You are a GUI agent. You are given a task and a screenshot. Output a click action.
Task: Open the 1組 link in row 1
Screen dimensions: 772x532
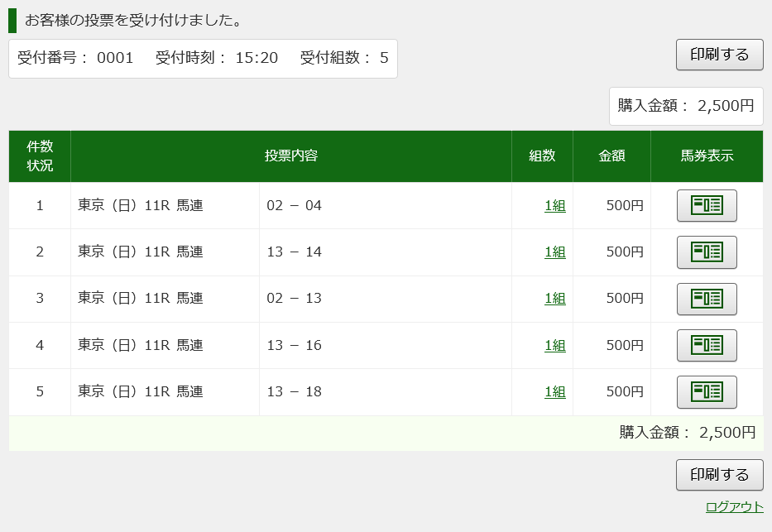[x=555, y=206]
